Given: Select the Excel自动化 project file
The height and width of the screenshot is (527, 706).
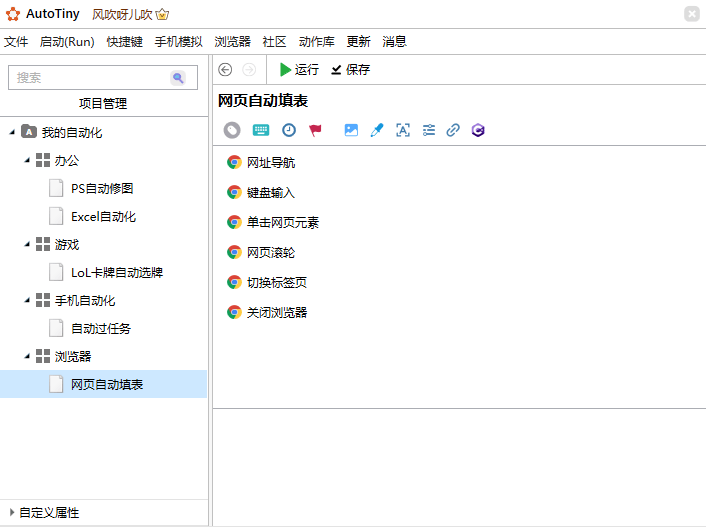Looking at the screenshot, I should (103, 216).
